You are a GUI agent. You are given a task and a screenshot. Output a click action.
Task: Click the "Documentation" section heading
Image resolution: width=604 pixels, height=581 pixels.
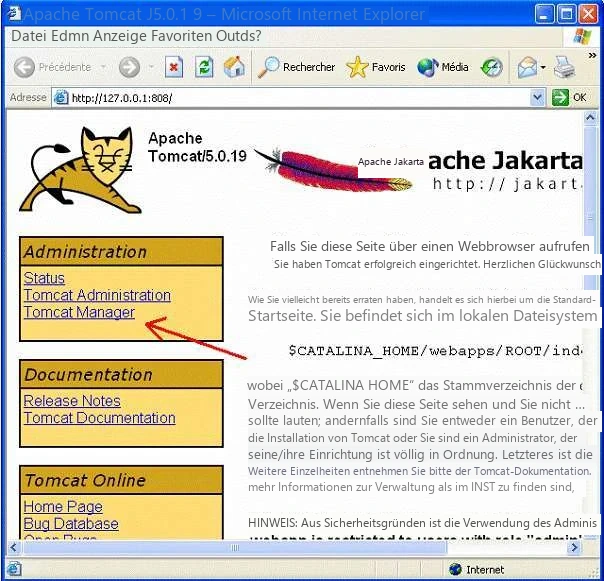click(x=88, y=374)
